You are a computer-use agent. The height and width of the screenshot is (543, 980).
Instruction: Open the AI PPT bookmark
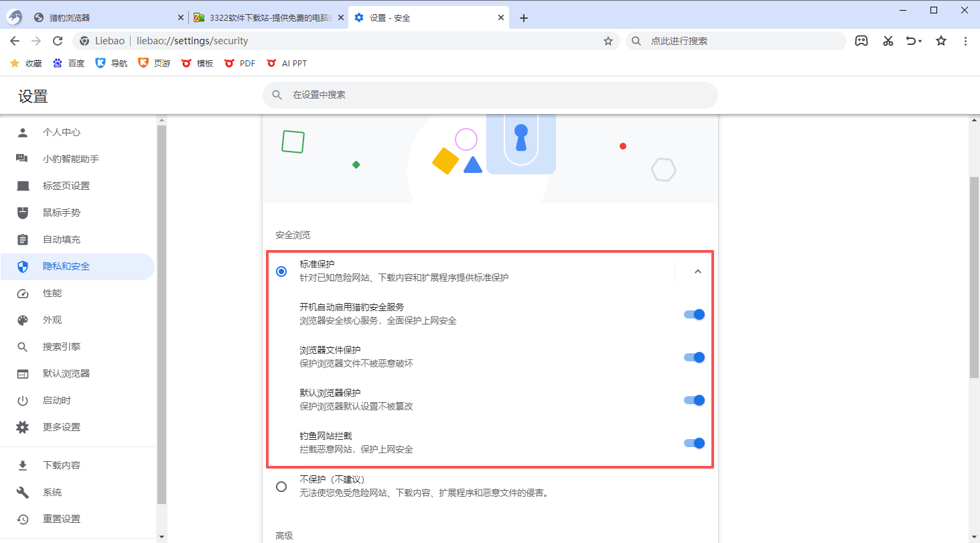pos(287,63)
